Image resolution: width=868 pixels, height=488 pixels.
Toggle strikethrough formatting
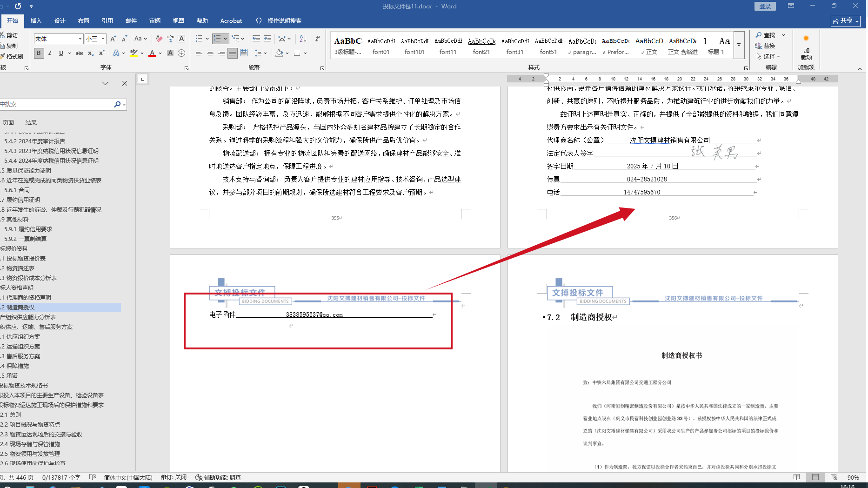(x=80, y=53)
